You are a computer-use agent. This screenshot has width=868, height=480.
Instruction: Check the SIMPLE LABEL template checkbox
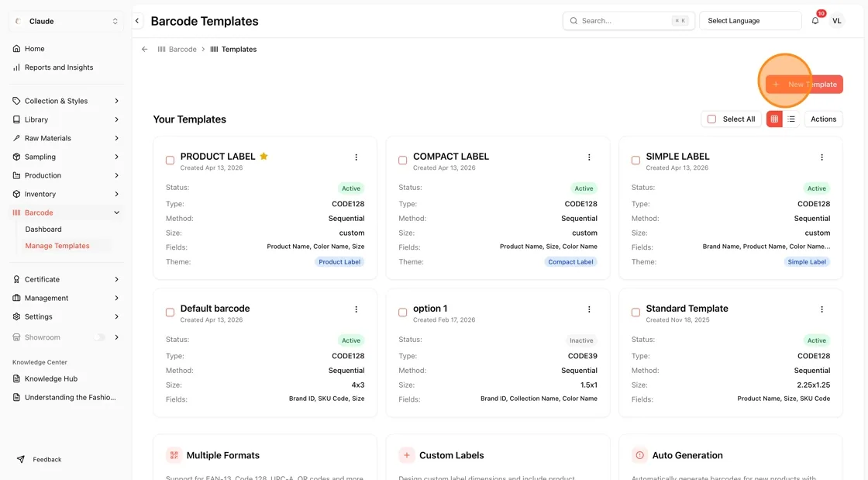[635, 161]
